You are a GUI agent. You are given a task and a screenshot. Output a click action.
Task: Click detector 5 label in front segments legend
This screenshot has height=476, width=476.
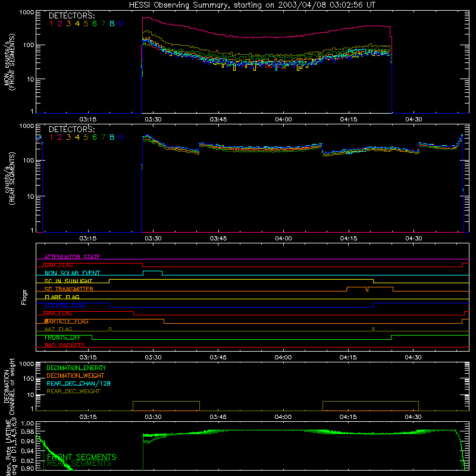point(86,24)
